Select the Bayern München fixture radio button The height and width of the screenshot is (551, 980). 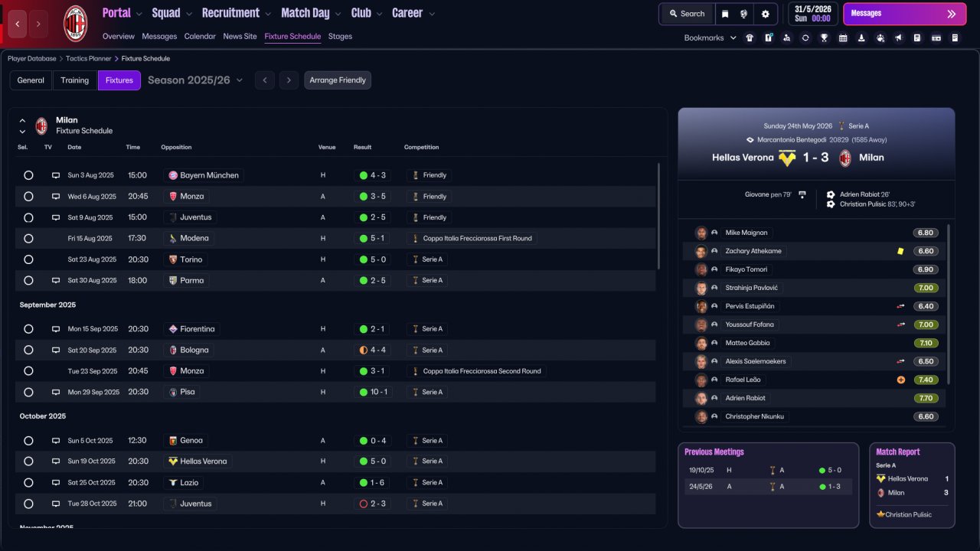28,175
